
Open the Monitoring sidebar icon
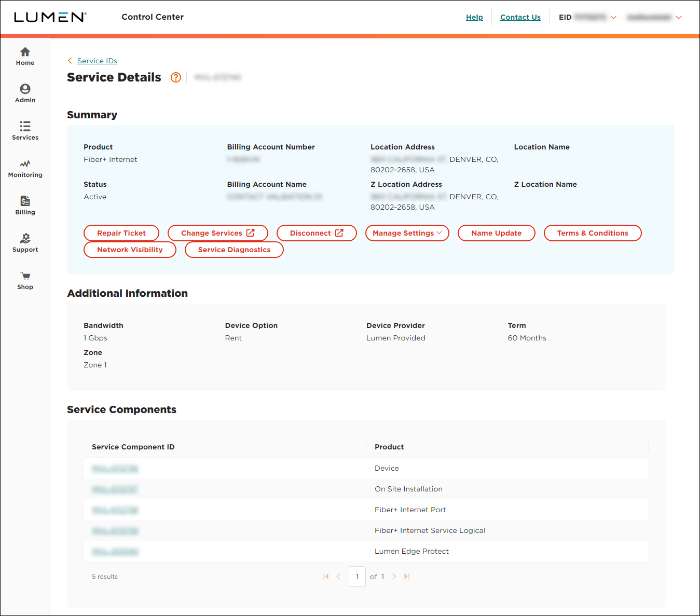tap(25, 164)
